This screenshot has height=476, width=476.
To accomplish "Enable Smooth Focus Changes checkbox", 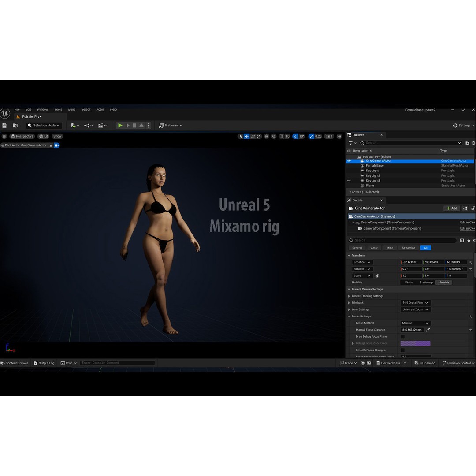I will pos(402,350).
